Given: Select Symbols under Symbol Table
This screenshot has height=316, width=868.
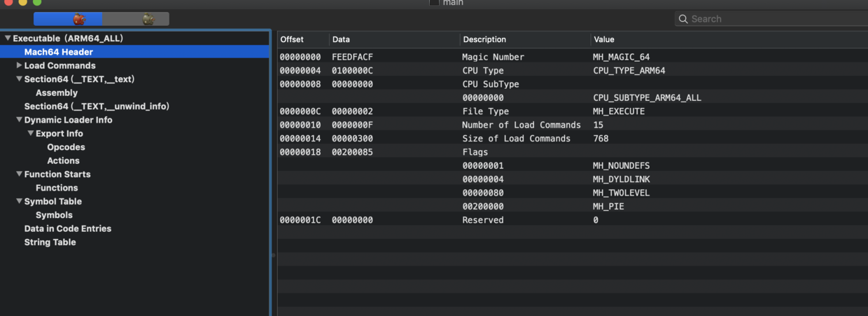Looking at the screenshot, I should coord(54,215).
